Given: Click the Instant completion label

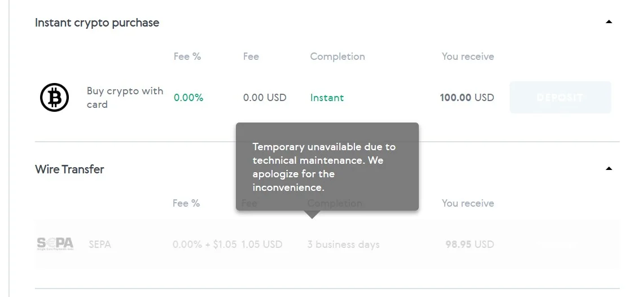Looking at the screenshot, I should 327,98.
